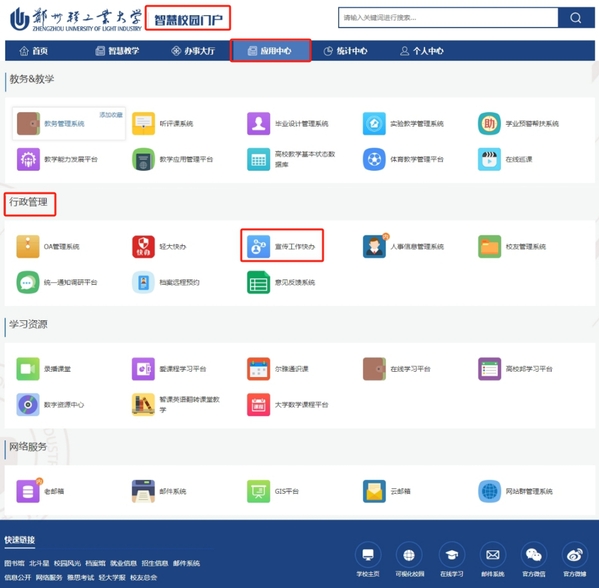The height and width of the screenshot is (588, 599).
Task: Click the magnifier search button
Action: pyautogui.click(x=576, y=18)
